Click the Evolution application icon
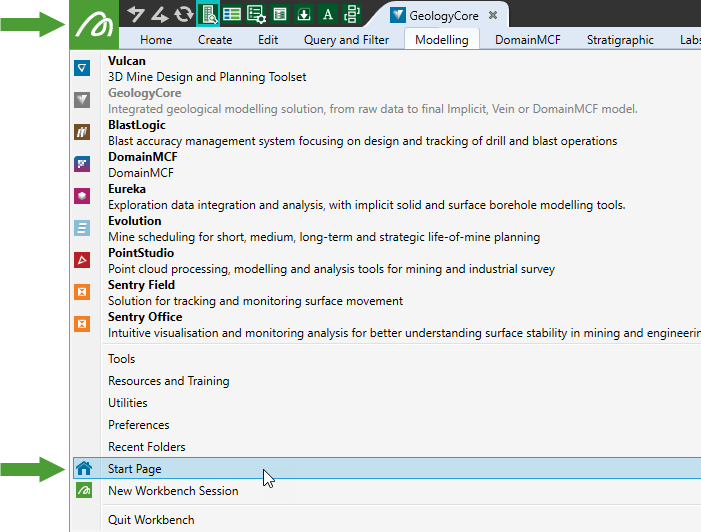 (x=82, y=228)
